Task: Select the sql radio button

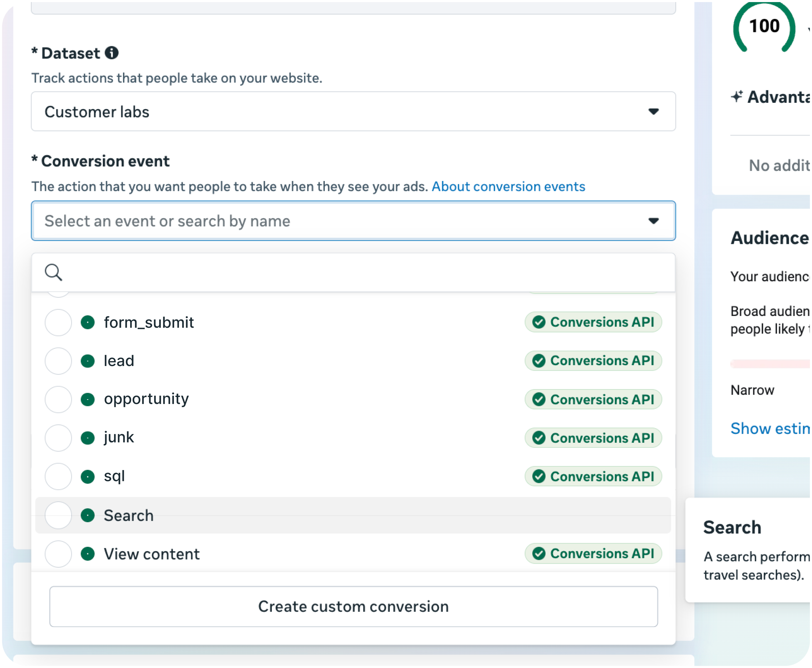Action: click(x=58, y=476)
